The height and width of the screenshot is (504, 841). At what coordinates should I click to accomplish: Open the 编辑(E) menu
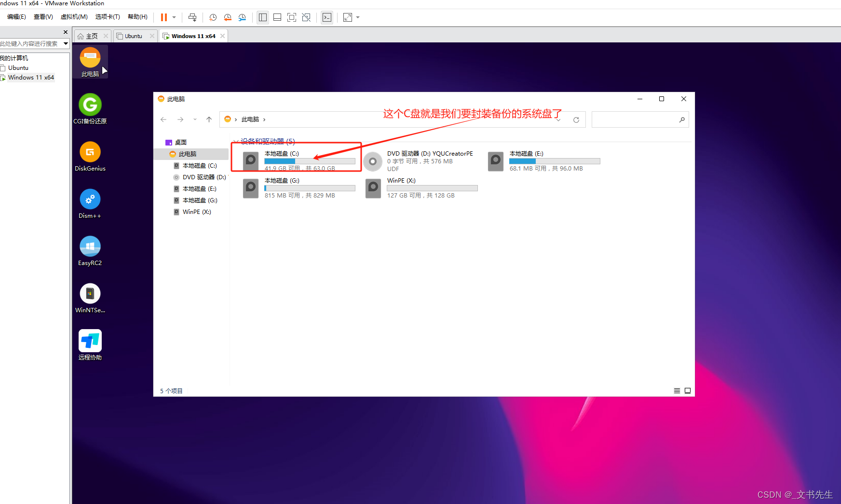(16, 17)
